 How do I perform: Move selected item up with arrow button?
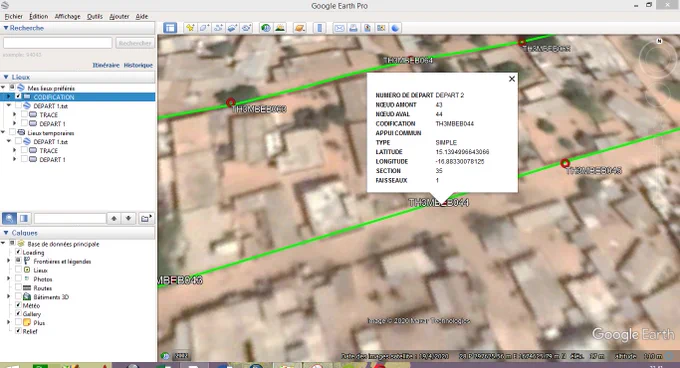coord(114,218)
